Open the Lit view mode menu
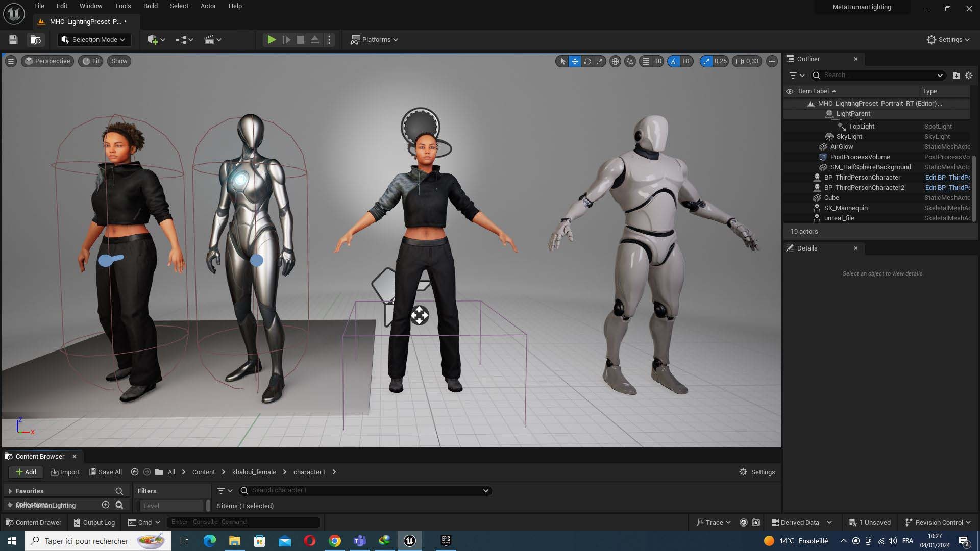 tap(91, 61)
